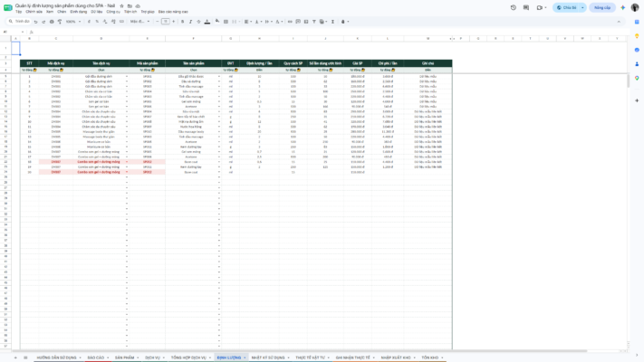Image resolution: width=644 pixels, height=362 pixels.
Task: Open the Google account avatar
Action: [x=635, y=7]
